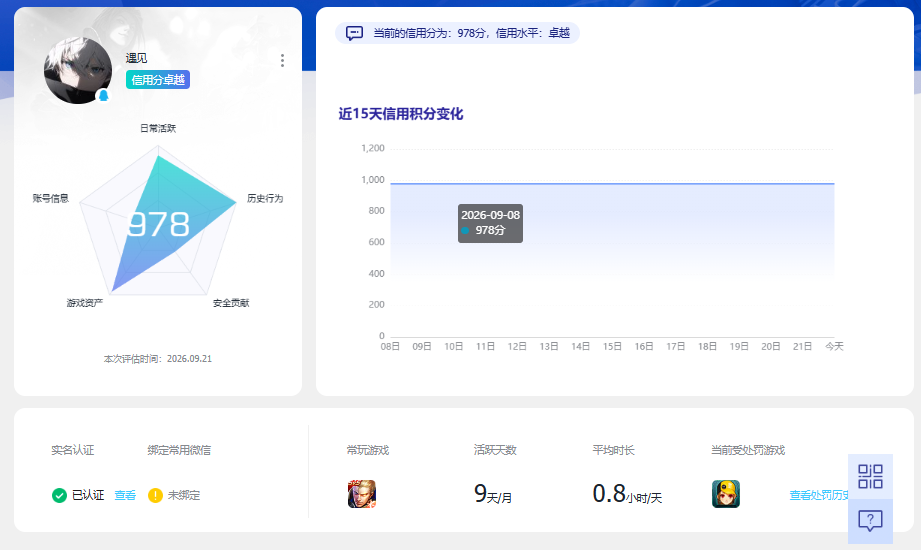Click the 活跃天数 label
Image resolution: width=921 pixels, height=550 pixels.
[x=495, y=450]
